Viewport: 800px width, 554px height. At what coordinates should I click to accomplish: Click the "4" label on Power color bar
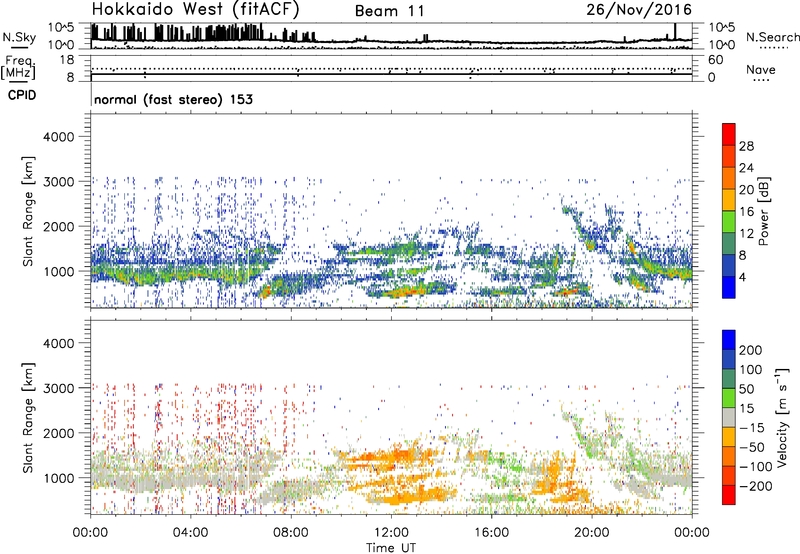[x=743, y=277]
